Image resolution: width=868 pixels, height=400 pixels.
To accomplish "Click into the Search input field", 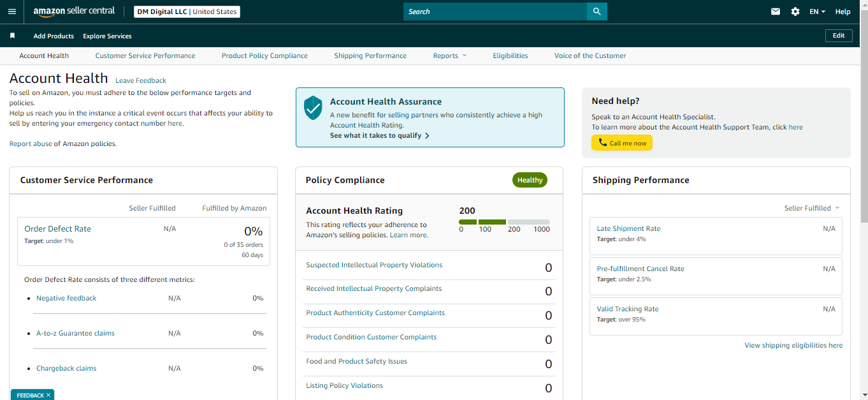I will [x=495, y=11].
